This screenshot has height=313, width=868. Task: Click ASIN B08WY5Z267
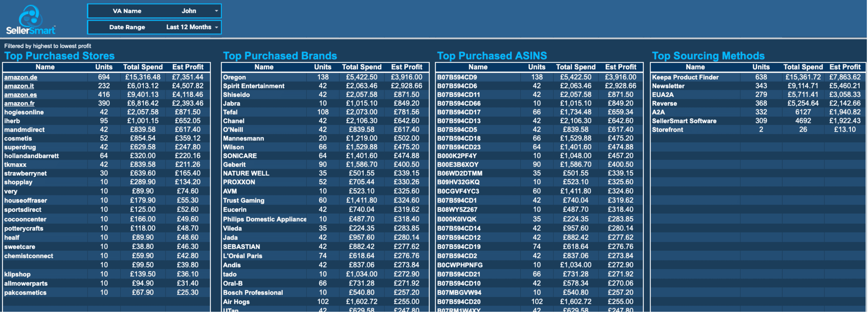pyautogui.click(x=457, y=210)
